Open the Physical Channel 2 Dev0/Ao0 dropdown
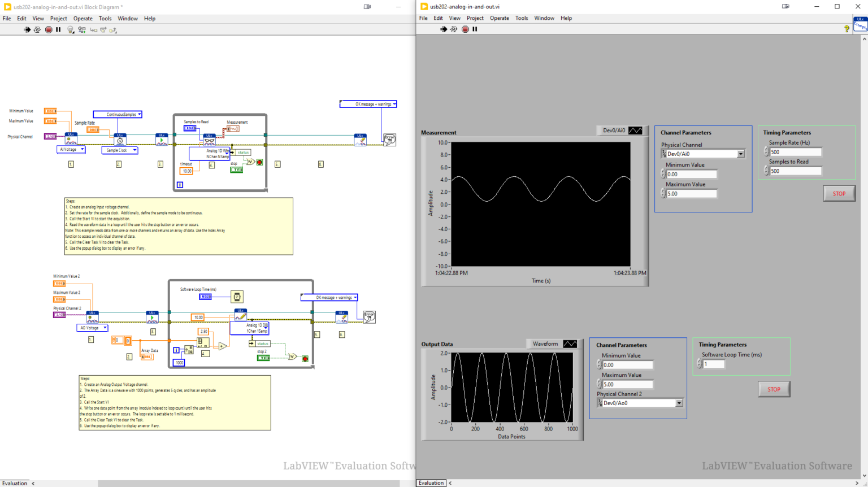 [x=680, y=402]
